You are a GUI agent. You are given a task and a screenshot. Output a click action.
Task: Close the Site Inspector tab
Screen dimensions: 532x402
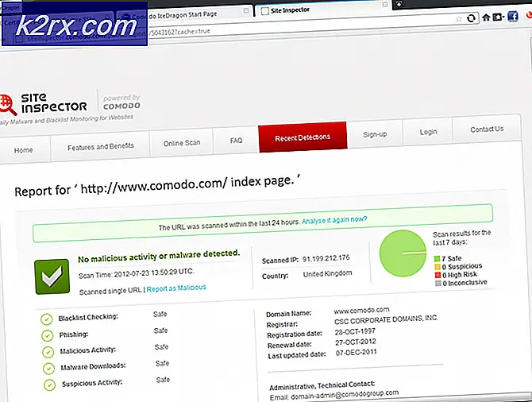pos(385,5)
